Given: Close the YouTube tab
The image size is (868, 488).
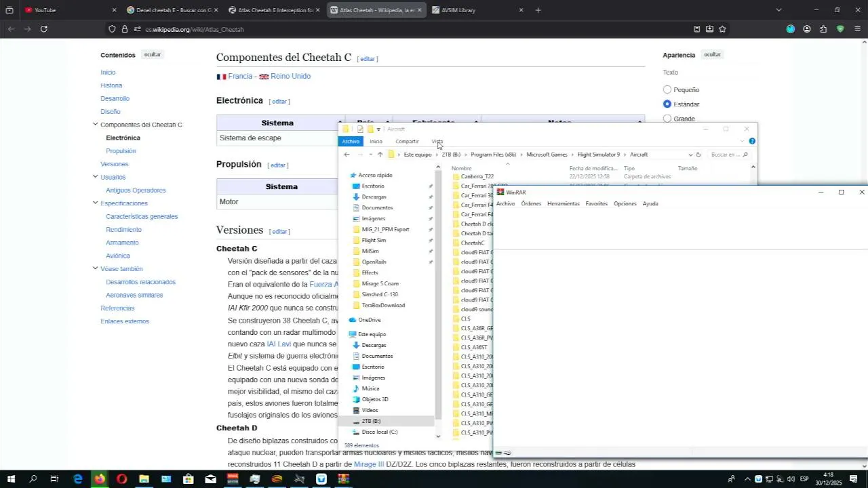Looking at the screenshot, I should (x=114, y=10).
